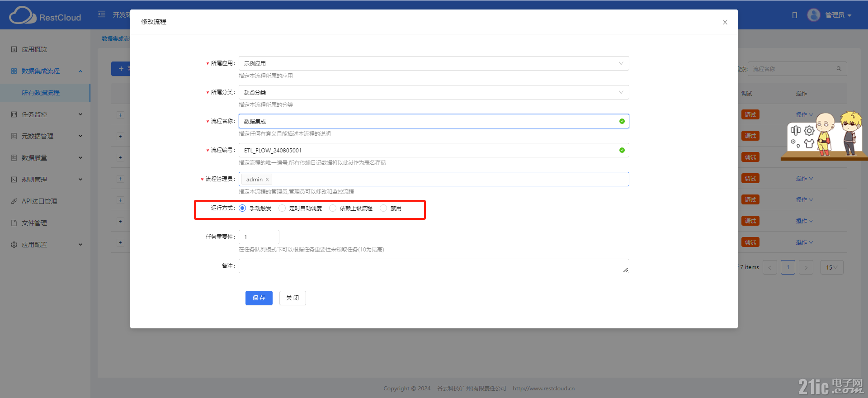This screenshot has height=398, width=868.
Task: Select the 手动触发 radio button
Action: click(242, 208)
